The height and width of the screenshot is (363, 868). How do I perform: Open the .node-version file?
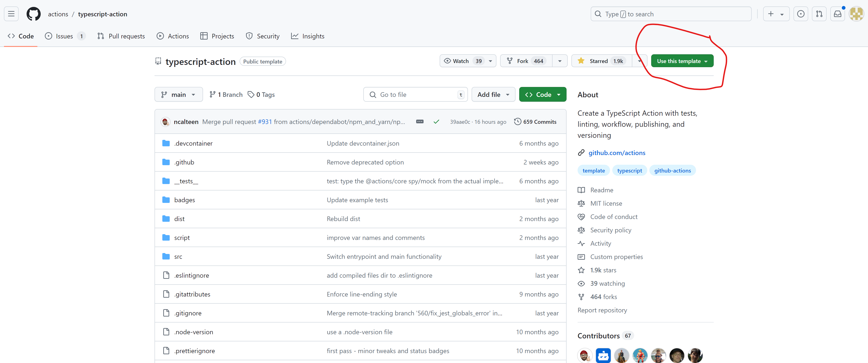coord(193,332)
